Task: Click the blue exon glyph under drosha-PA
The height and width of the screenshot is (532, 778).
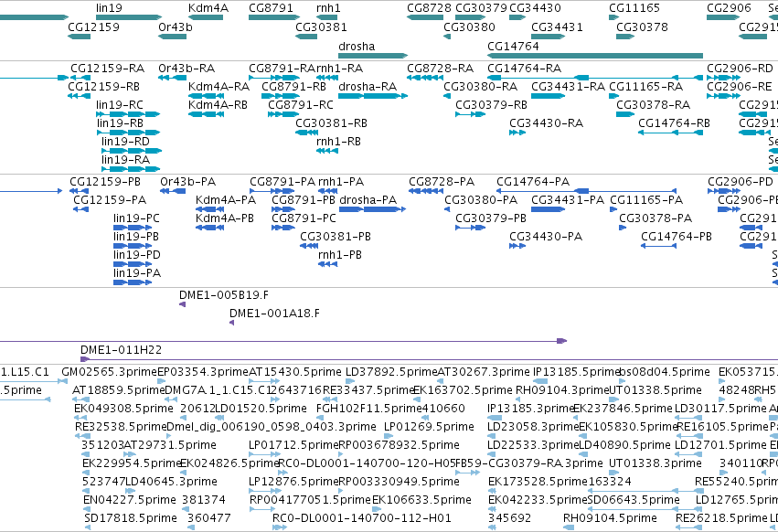Action: click(372, 209)
